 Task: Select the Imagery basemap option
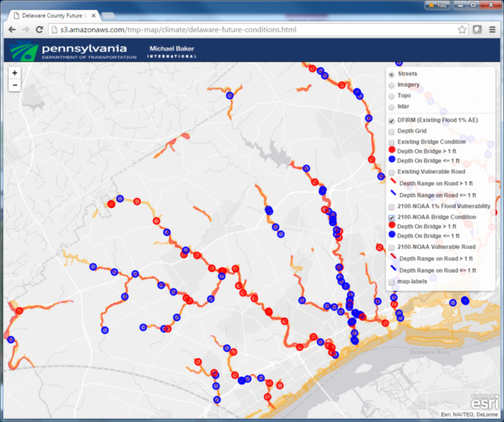(391, 85)
